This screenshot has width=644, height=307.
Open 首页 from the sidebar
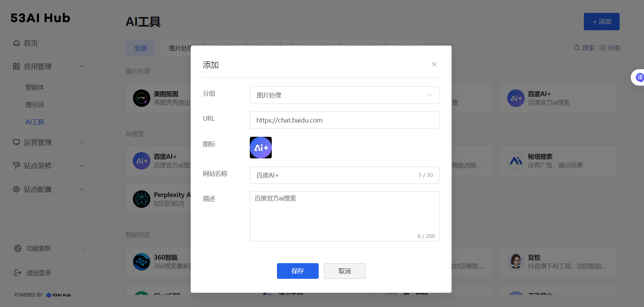click(31, 43)
